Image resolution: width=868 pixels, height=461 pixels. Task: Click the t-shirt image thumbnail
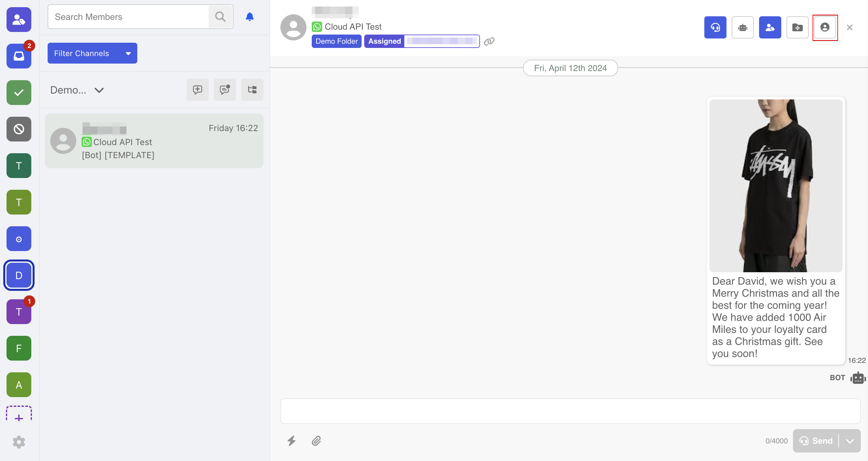click(x=775, y=185)
